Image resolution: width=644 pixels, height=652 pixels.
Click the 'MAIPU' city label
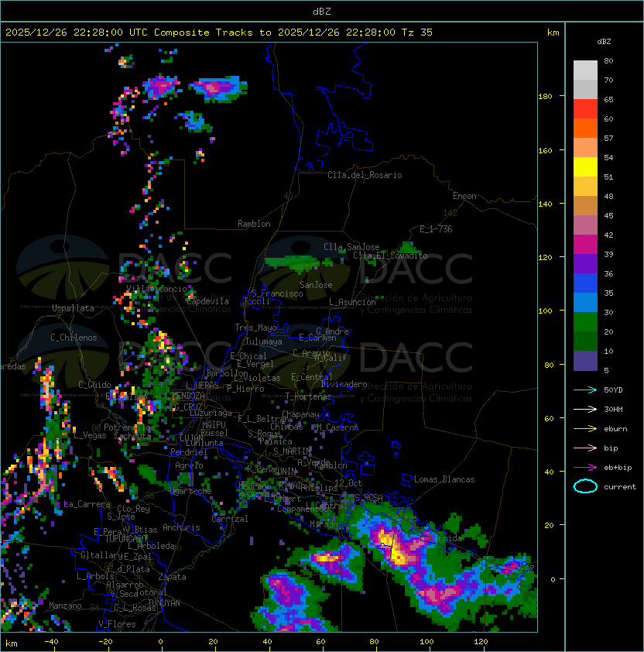(x=214, y=425)
